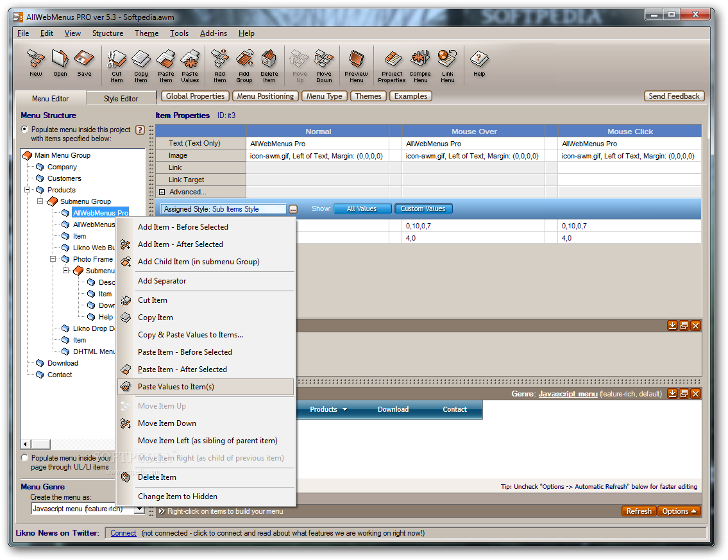Click the Move Down toolbar icon
728x560 pixels.
coord(324,65)
